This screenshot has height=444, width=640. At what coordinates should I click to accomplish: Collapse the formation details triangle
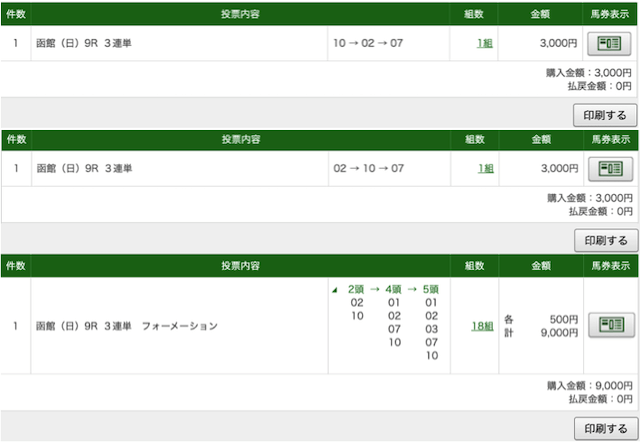(x=335, y=290)
